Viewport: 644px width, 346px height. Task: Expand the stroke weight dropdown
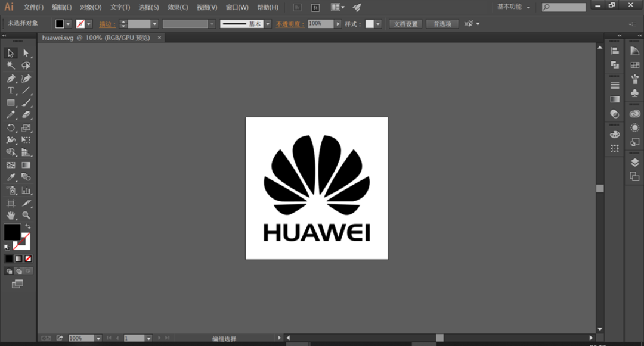click(x=154, y=24)
